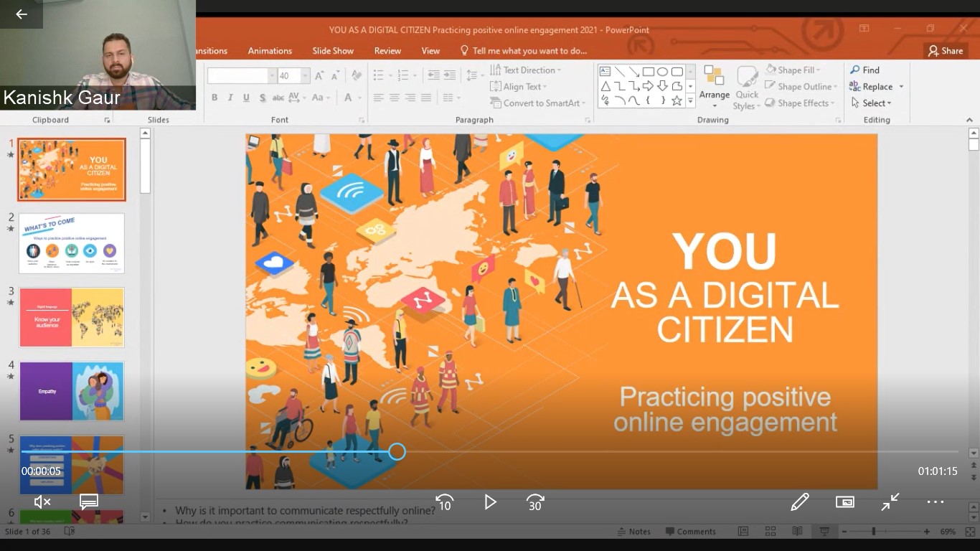This screenshot has height=551, width=980.
Task: Toggle Bold formatting
Action: click(215, 98)
